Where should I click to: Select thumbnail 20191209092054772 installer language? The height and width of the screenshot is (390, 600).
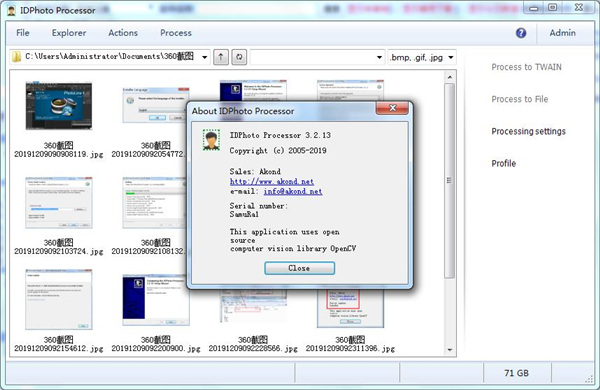156,105
